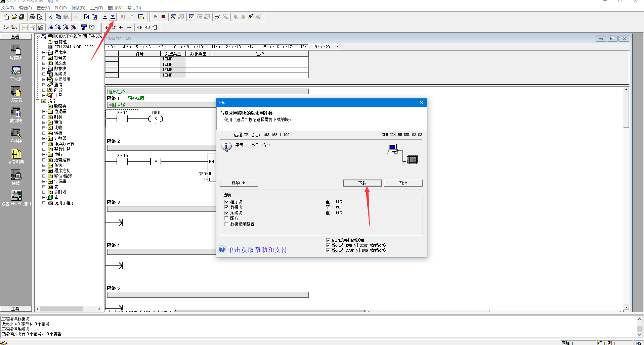Viewport: 644px width, 345px height.
Task: Uncheck the 程序块 download option
Action: (x=226, y=202)
